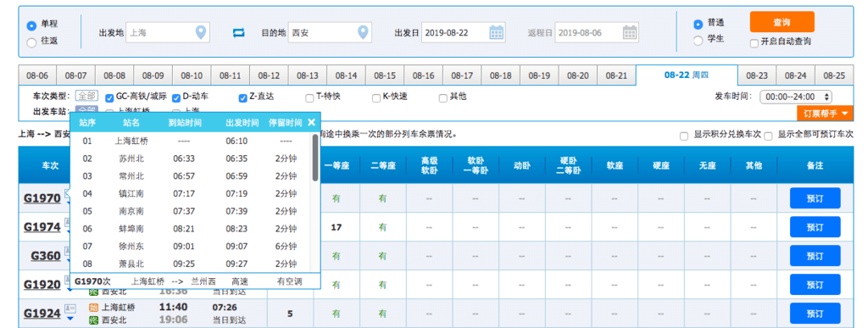The image size is (868, 328).
Task: Select the 学生 student radio button
Action: point(698,40)
